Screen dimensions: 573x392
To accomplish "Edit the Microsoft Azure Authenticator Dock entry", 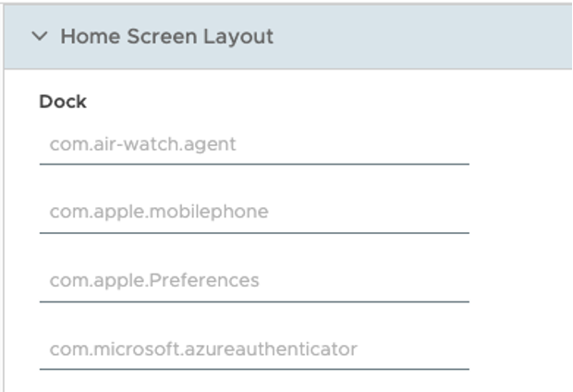I will pos(253,349).
